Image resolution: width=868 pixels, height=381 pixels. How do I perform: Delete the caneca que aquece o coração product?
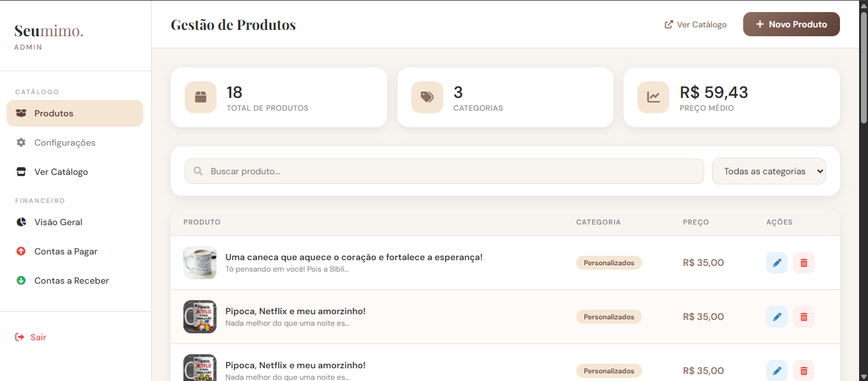[x=804, y=263]
